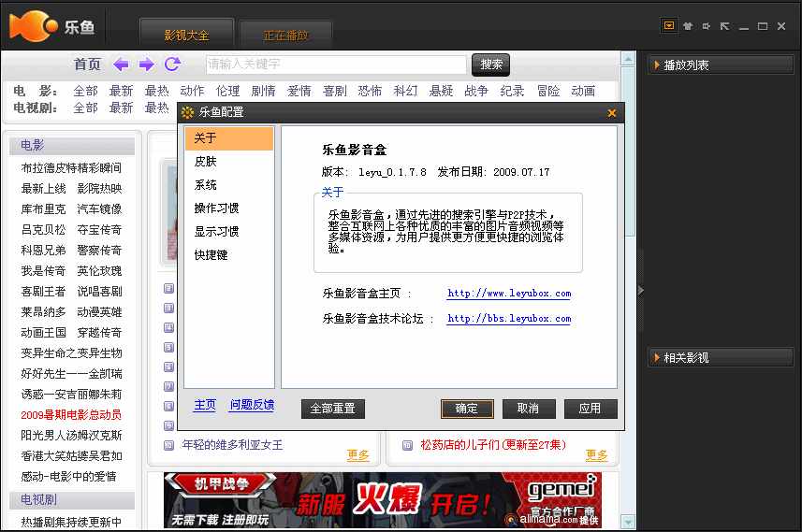Filter movies by 恐怖 genre
The width and height of the screenshot is (802, 532).
pyautogui.click(x=370, y=91)
